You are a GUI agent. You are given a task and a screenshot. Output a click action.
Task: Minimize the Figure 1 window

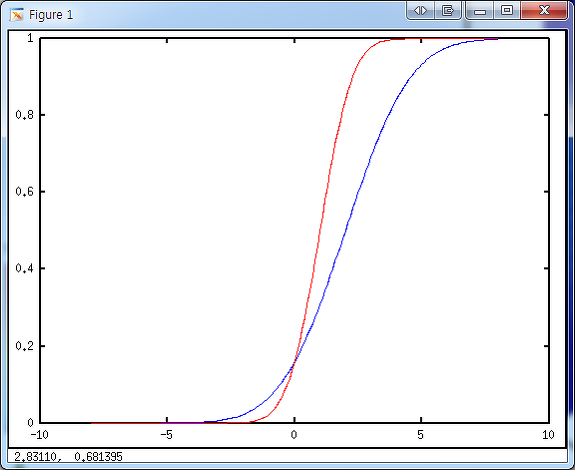[x=480, y=10]
